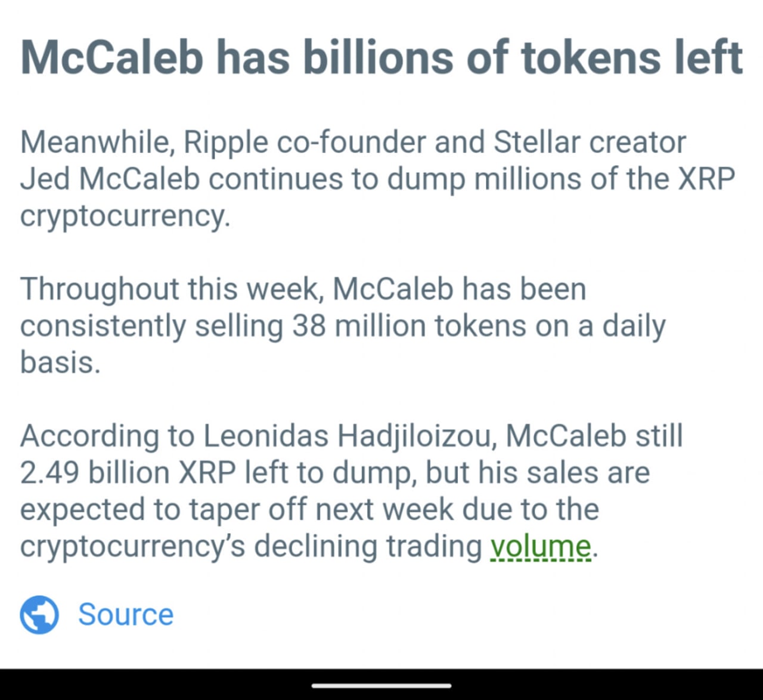Click the word "declining" in last paragraph
Viewport: 763px width, 700px height.
315,546
